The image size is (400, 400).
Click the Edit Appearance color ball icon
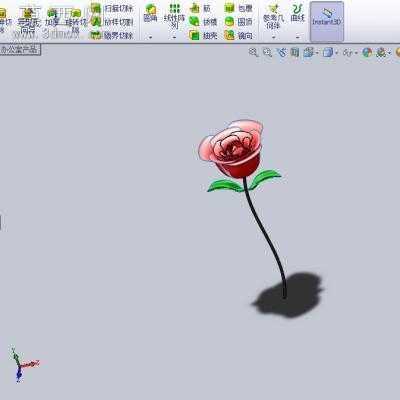[x=367, y=52]
